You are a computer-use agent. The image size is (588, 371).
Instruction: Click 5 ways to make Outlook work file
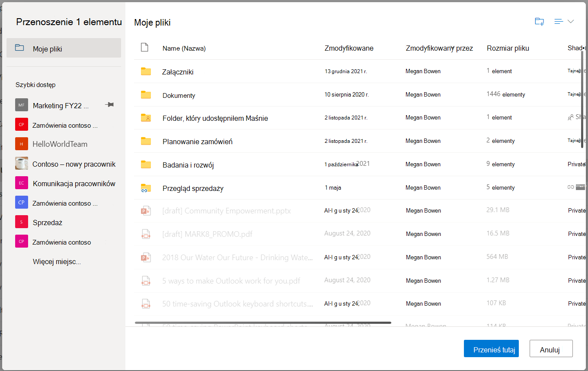point(231,281)
